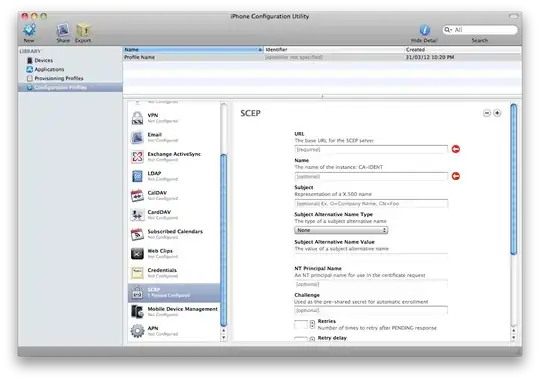Click the search field in toolbar
The height and width of the screenshot is (381, 540).
(x=480, y=30)
